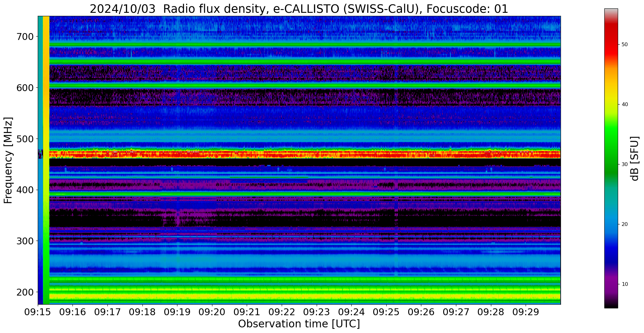
Task: Click the 300 frequency tick label
Action: (25, 241)
